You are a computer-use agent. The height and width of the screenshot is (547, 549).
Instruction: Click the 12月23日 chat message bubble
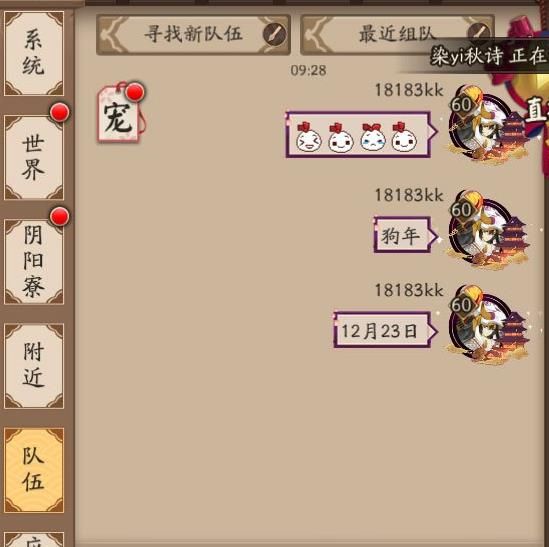(x=385, y=330)
